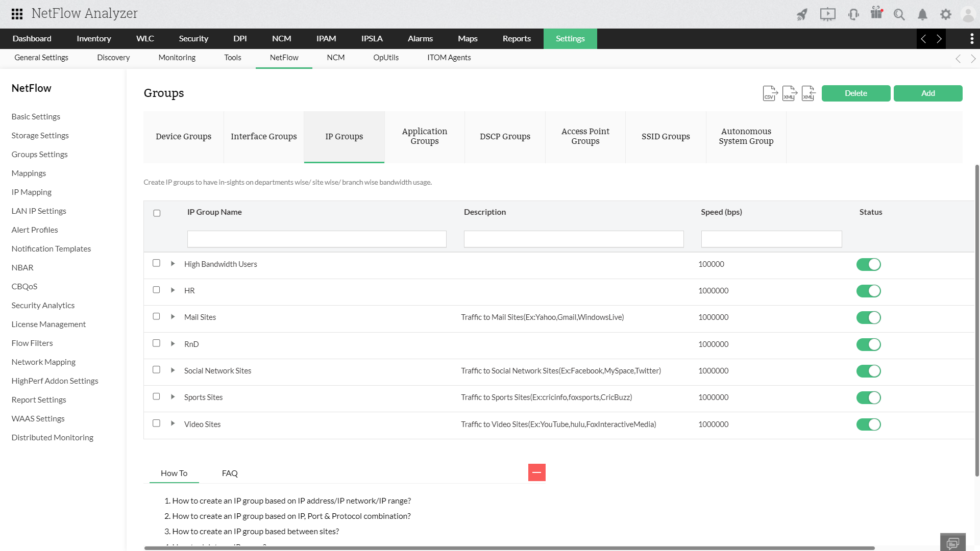Import groups from XML file
Screen dimensions: 980x551
click(x=808, y=93)
